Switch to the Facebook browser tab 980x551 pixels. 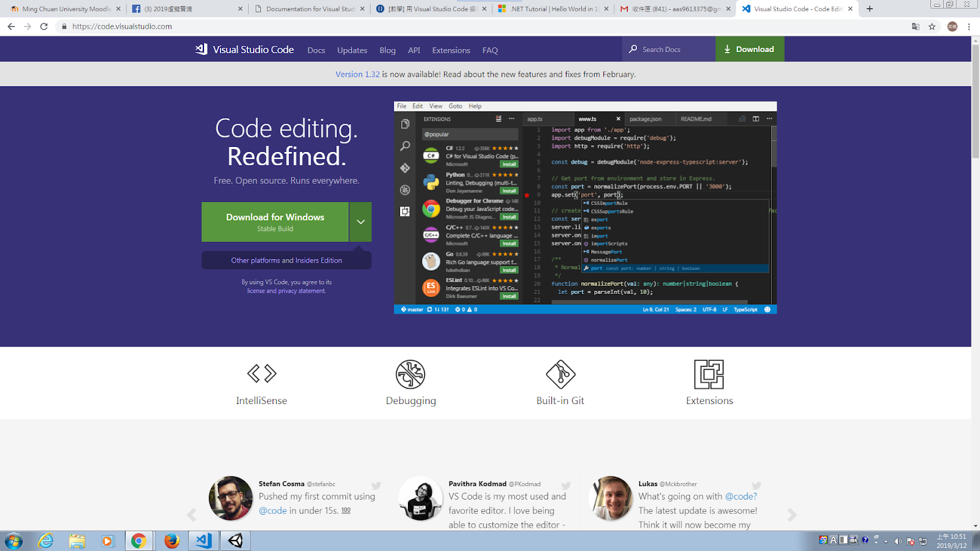pyautogui.click(x=187, y=9)
